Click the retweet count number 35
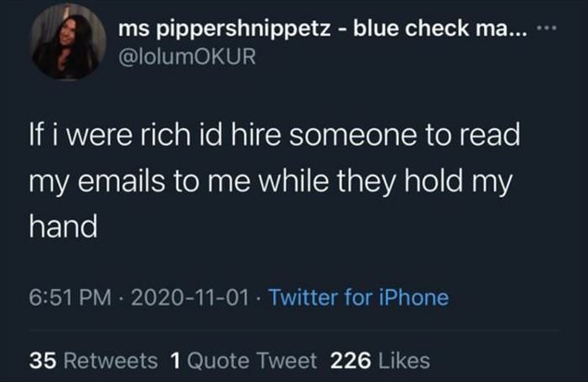This screenshot has height=382, width=588. pos(42,361)
